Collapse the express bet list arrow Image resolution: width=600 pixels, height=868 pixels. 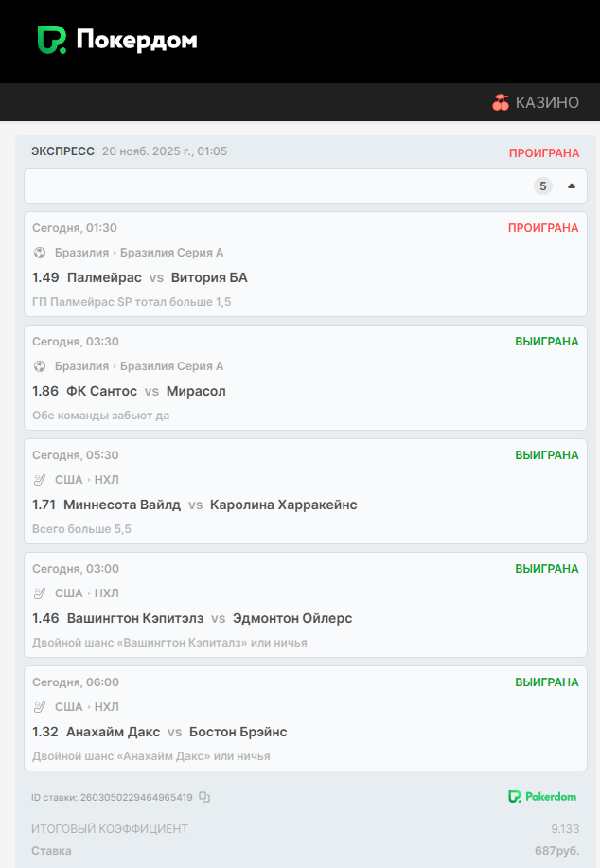571,186
